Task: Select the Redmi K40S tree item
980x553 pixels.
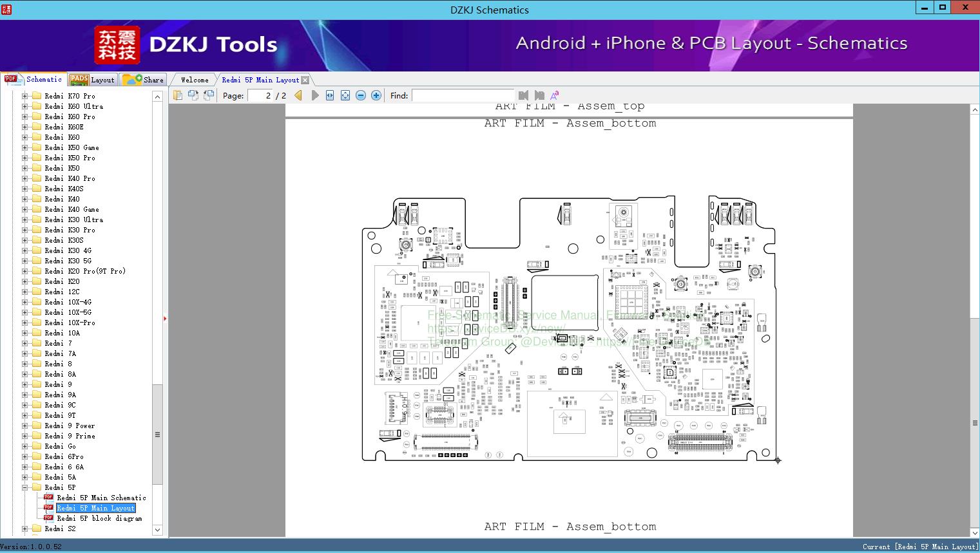Action: [x=64, y=189]
